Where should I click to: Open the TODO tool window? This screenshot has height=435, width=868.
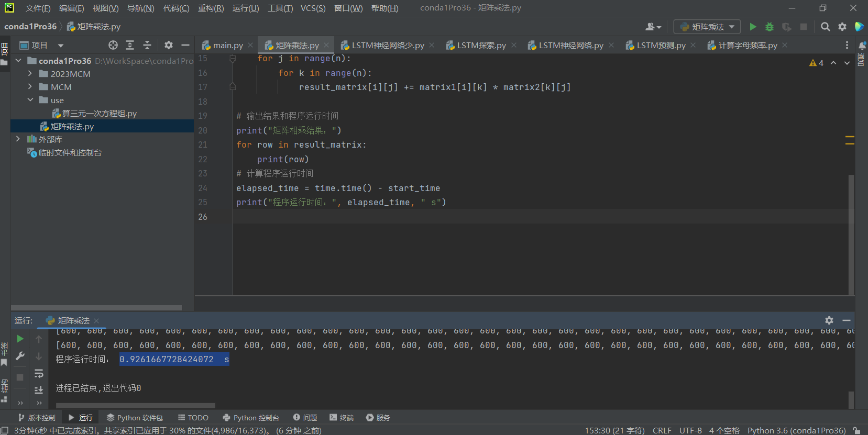(x=193, y=417)
